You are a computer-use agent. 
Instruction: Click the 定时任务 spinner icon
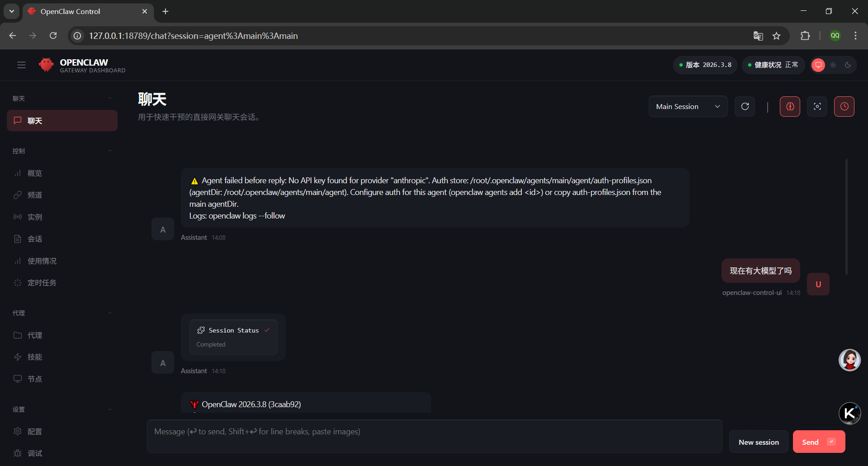tap(18, 283)
